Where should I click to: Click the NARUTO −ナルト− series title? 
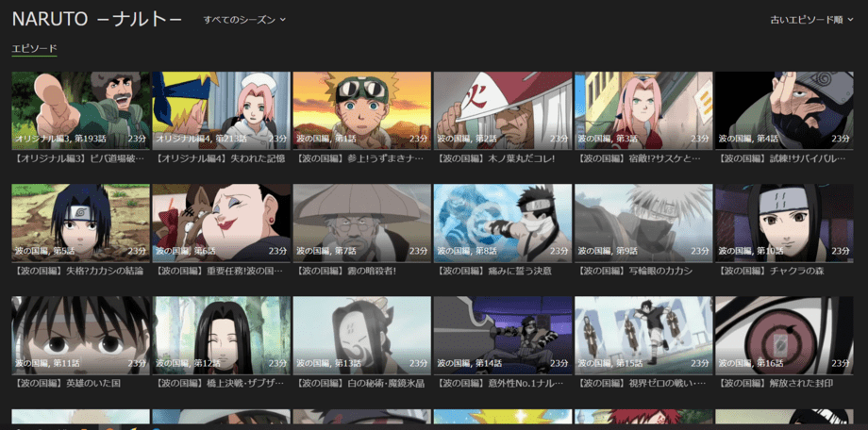coord(97,20)
